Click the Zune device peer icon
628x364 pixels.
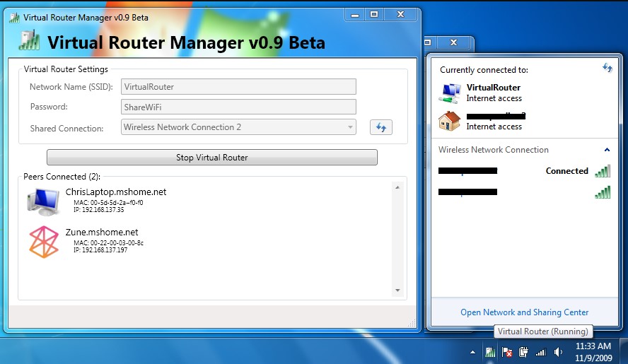(x=43, y=242)
